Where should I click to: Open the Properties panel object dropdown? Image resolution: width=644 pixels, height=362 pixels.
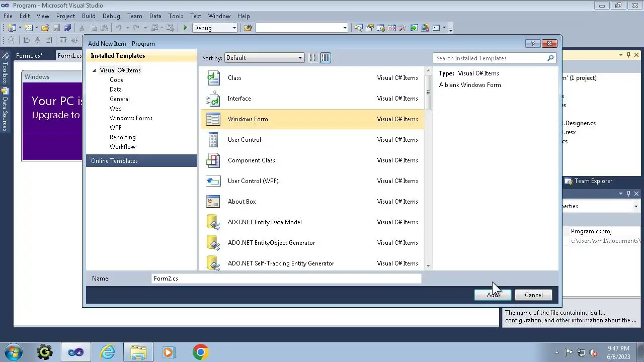pos(636,206)
